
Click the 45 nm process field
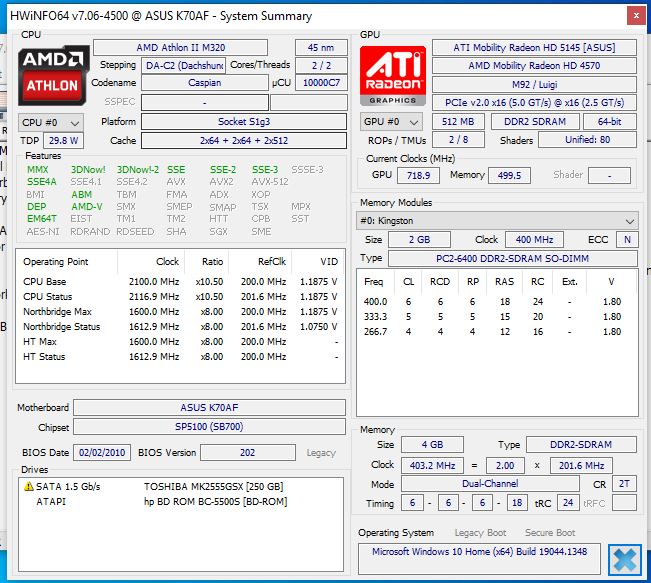tap(321, 47)
